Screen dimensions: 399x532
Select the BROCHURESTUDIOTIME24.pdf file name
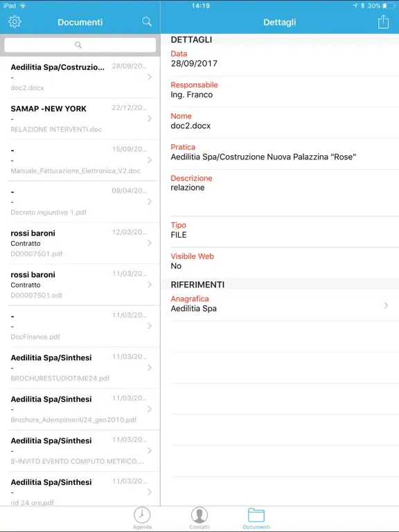click(x=60, y=378)
